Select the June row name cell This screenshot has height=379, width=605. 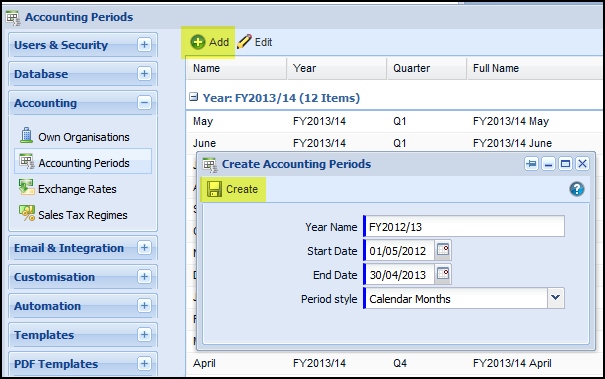tap(204, 143)
